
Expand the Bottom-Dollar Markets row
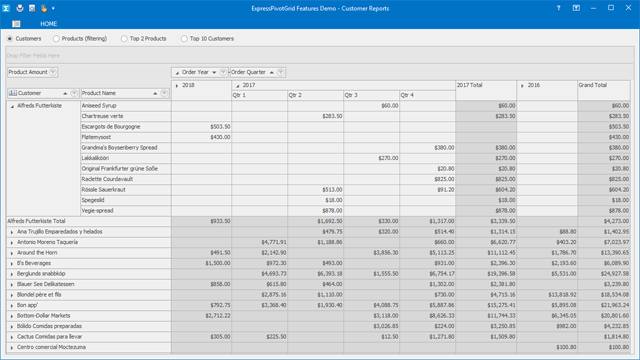tap(12, 316)
